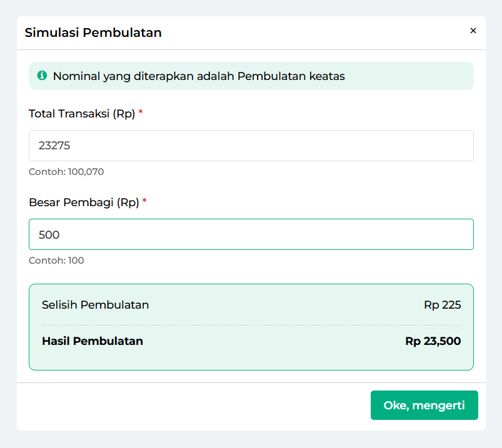Click the dashed divider in result box

pos(251,325)
